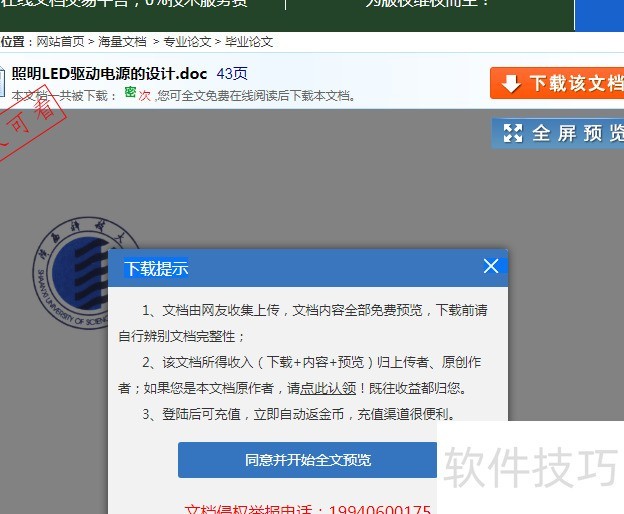This screenshot has height=514, width=624.
Task: Open 网站首页 breadcrumb link
Action: coord(60,42)
